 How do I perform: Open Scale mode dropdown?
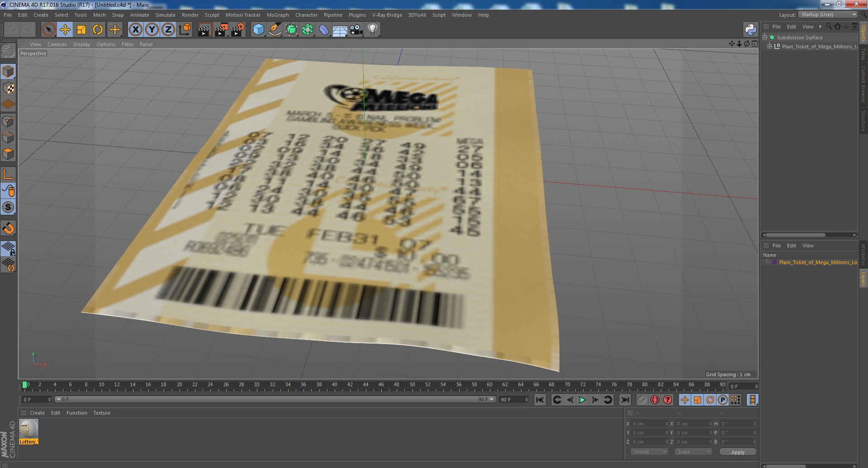point(693,452)
